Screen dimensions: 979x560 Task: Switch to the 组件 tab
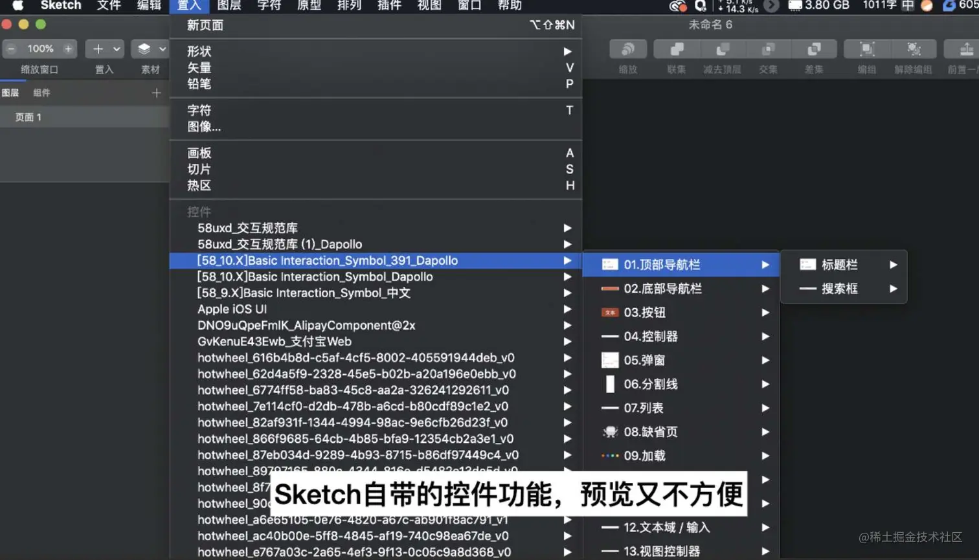[42, 93]
